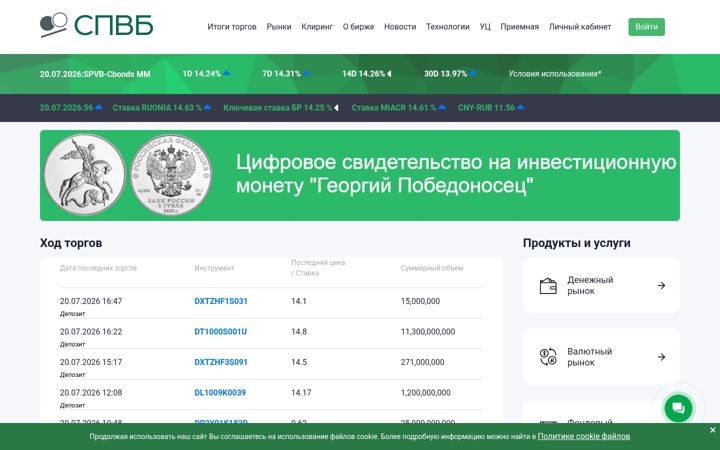Viewport: 720px width, 450px height.
Task: Click the date 20.07.2026 12:08
Action: 91,393
